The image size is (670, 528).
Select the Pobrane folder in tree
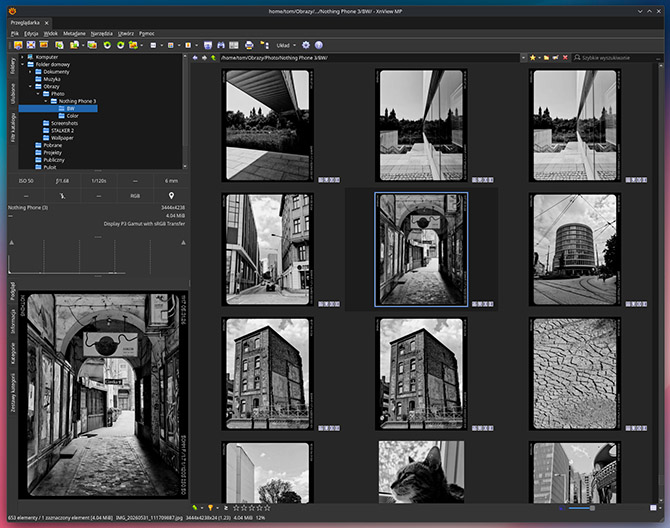(x=48, y=145)
